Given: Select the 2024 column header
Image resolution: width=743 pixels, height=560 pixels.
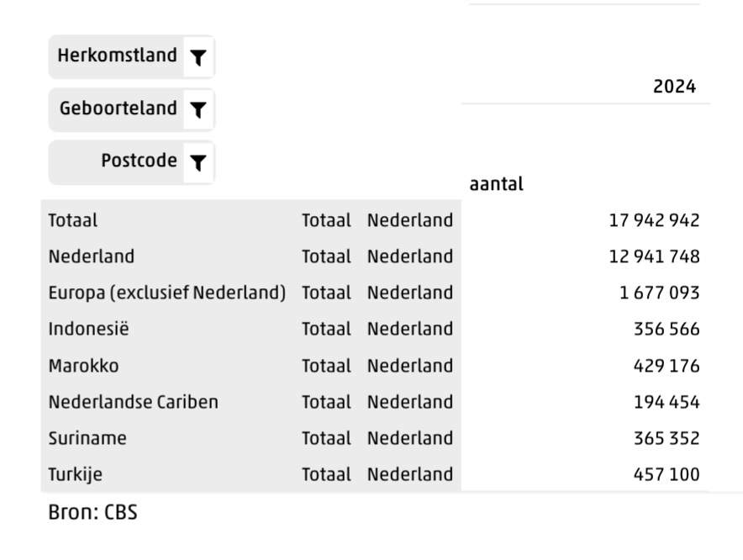Looking at the screenshot, I should tap(674, 87).
